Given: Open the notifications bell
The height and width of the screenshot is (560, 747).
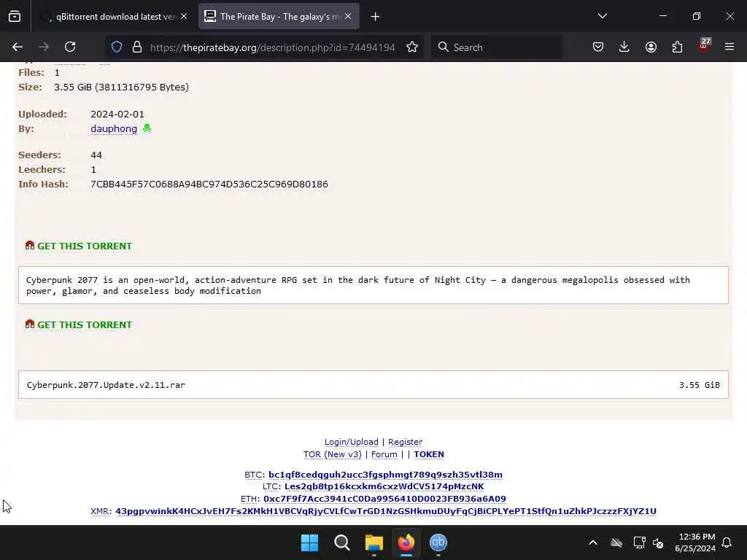Looking at the screenshot, I should click(x=727, y=542).
